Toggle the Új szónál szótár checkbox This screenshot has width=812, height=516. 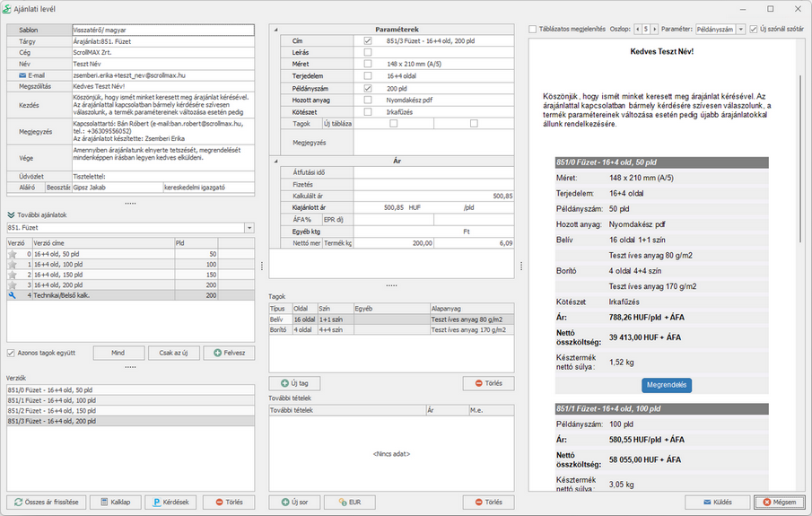[754, 30]
